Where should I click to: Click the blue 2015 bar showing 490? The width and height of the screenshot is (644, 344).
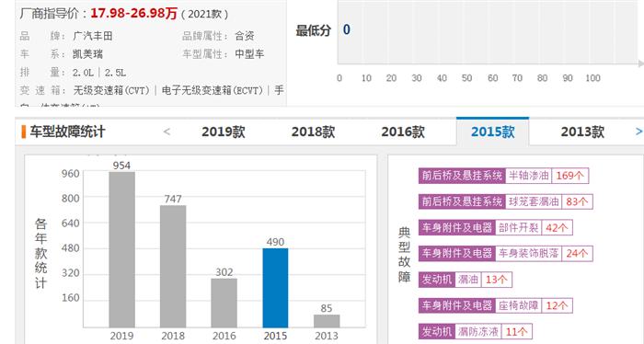tap(275, 288)
